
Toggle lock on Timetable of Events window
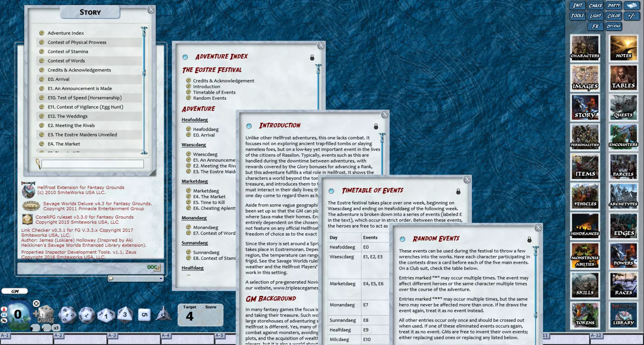click(458, 191)
